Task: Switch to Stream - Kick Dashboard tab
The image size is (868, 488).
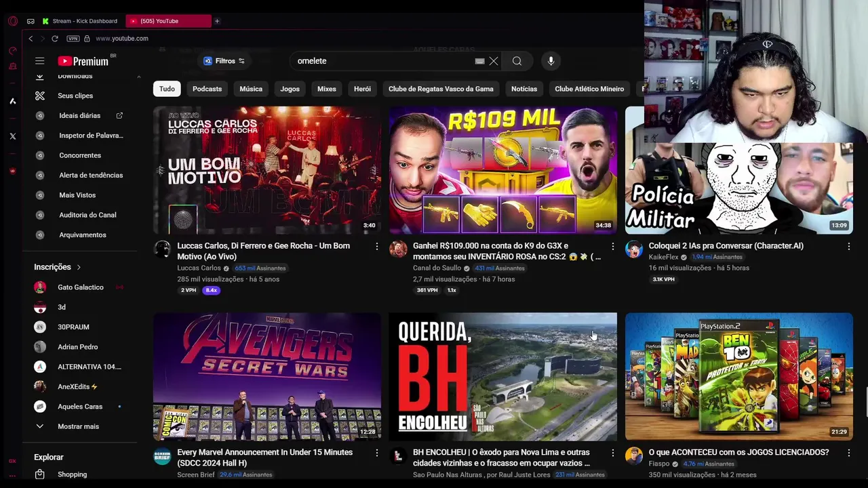Action: tap(81, 21)
